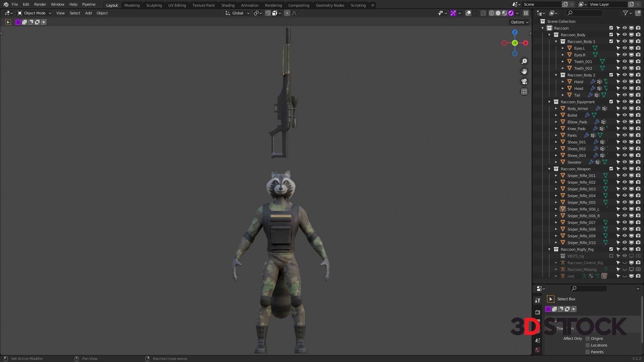Viewport: 644px width, 362px height.
Task: Click the Options button in viewport
Action: click(x=519, y=22)
